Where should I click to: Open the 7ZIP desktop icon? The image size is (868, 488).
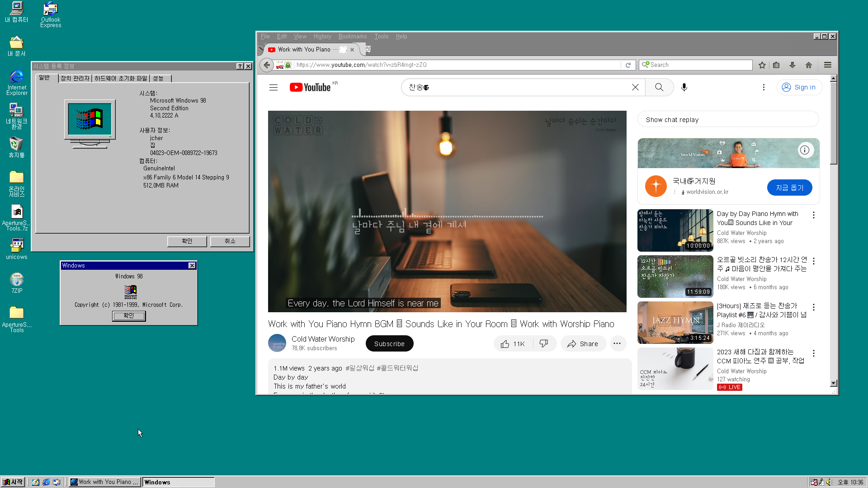(17, 283)
